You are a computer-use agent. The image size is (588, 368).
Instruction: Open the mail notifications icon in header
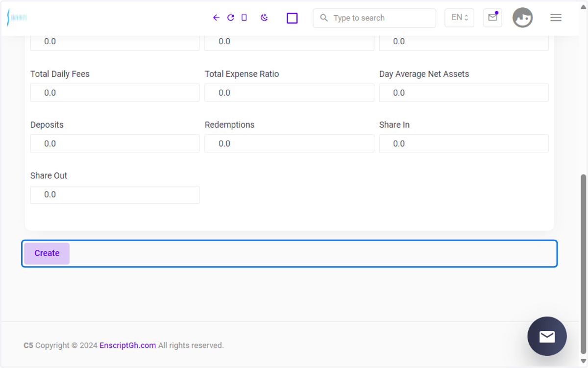point(492,18)
